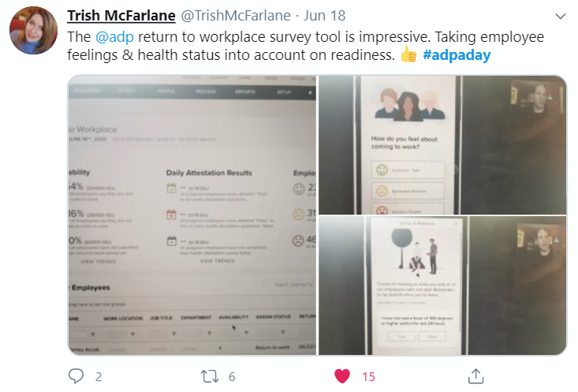Open the large dashboard photo on left
Image resolution: width=578 pixels, height=392 pixels.
[192, 215]
